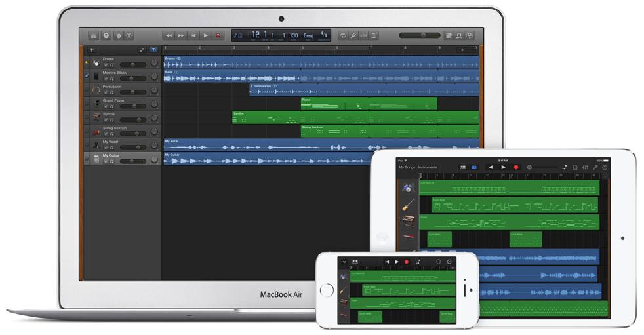This screenshot has width=644, height=335.
Task: Open the mixer sliders icon on the iPad
Action: (585, 168)
